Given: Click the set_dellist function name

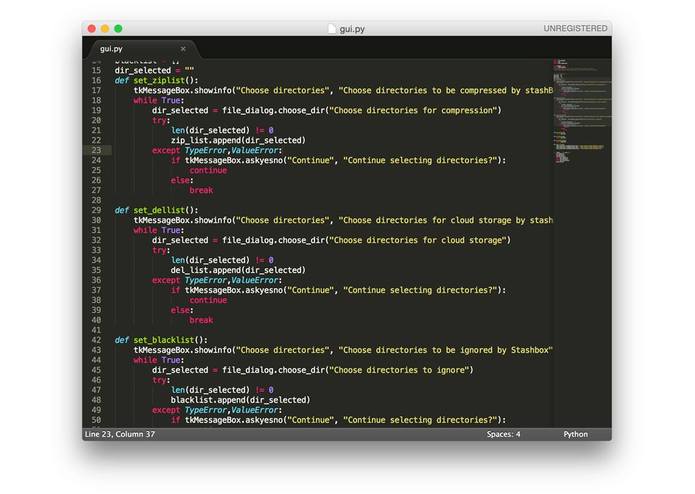Looking at the screenshot, I should (x=159, y=210).
